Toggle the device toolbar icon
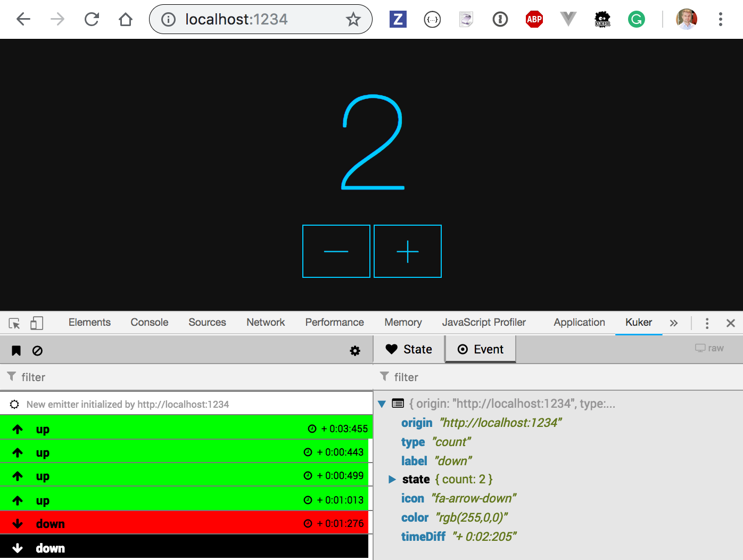The image size is (743, 560). point(37,323)
